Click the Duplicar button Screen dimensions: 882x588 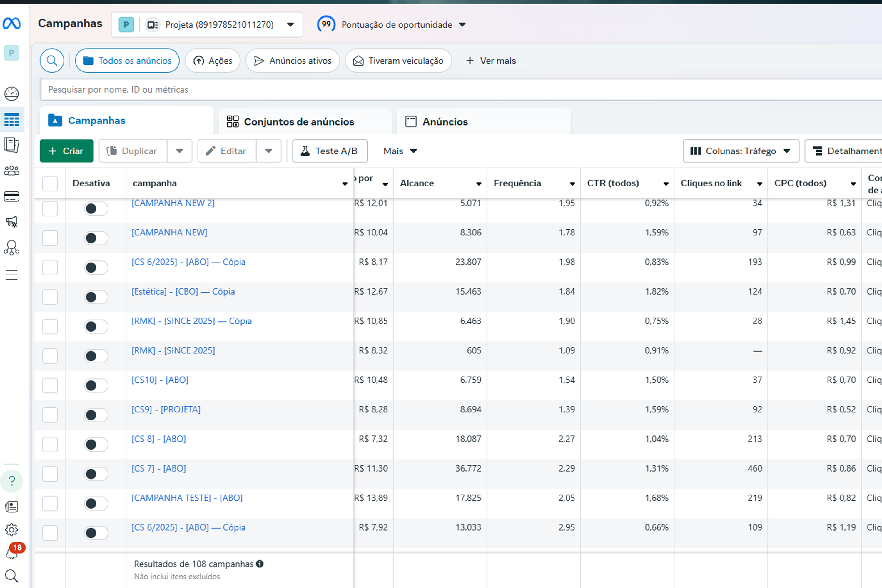pyautogui.click(x=133, y=151)
